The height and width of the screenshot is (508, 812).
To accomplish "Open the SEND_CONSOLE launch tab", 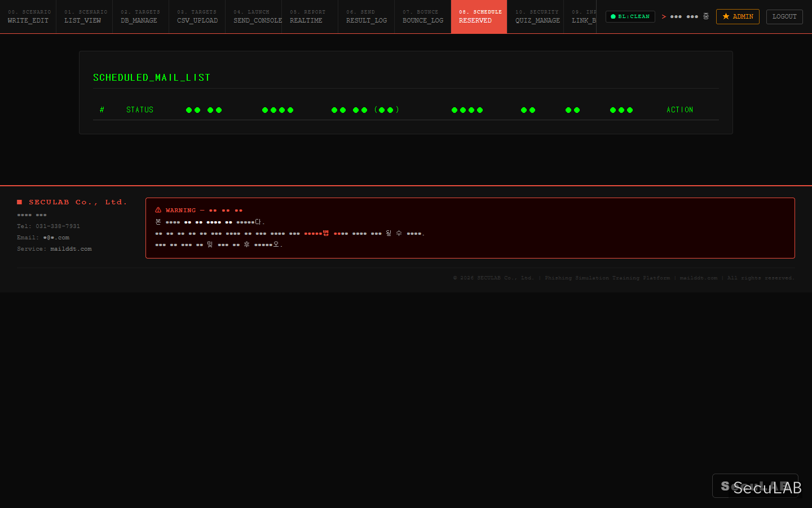I will (x=254, y=17).
